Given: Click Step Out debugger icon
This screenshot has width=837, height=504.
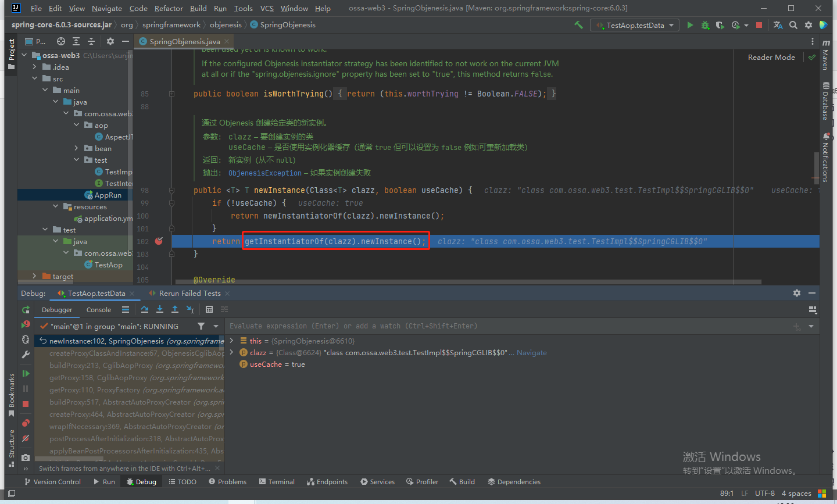Looking at the screenshot, I should click(175, 309).
